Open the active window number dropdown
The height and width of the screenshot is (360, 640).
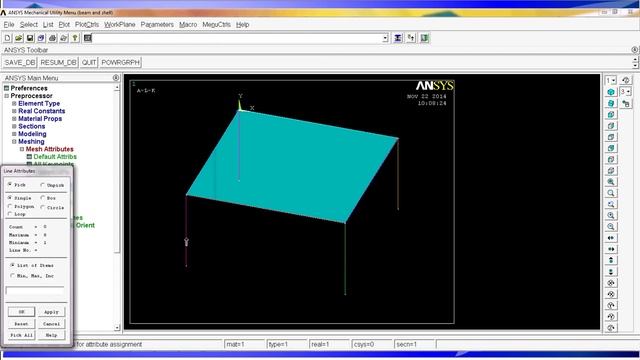click(611, 80)
